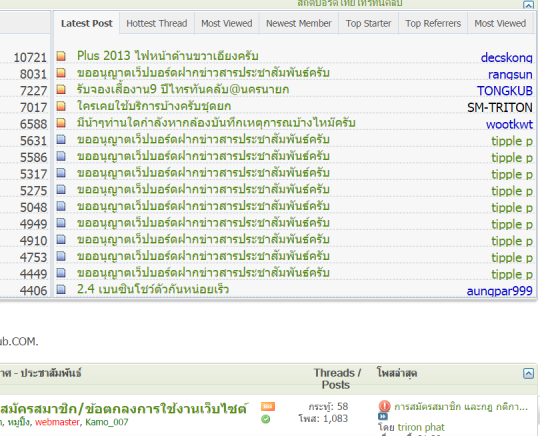Screen dimensions: 540x436
Task: View profile of user rangsun
Action: [x=510, y=74]
